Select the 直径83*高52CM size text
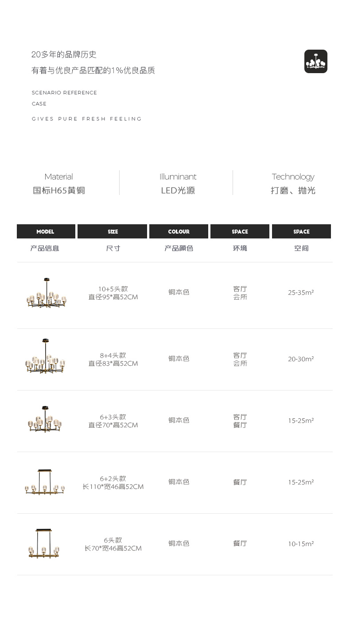The image size is (350, 644). point(113,363)
